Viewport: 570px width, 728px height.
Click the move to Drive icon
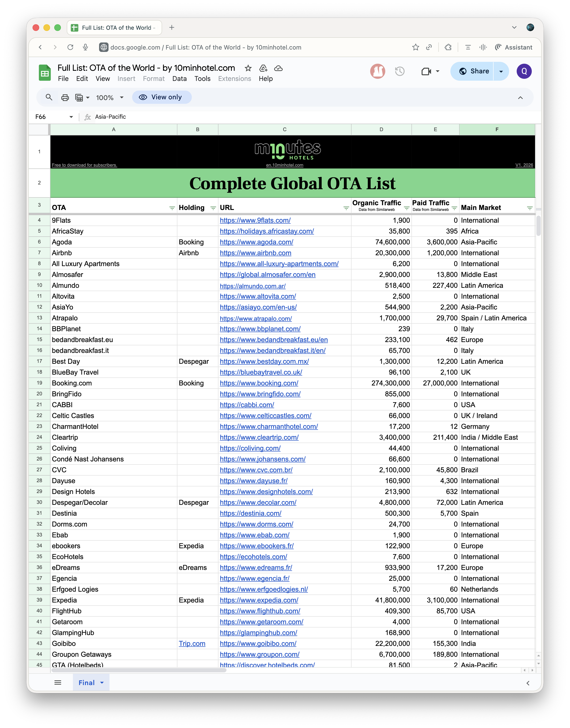pyautogui.click(x=263, y=68)
